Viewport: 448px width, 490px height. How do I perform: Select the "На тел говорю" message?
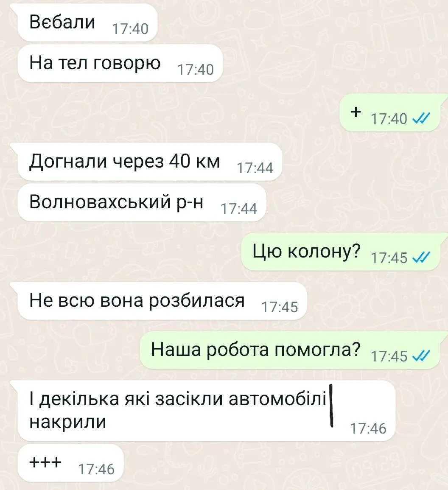(120, 63)
